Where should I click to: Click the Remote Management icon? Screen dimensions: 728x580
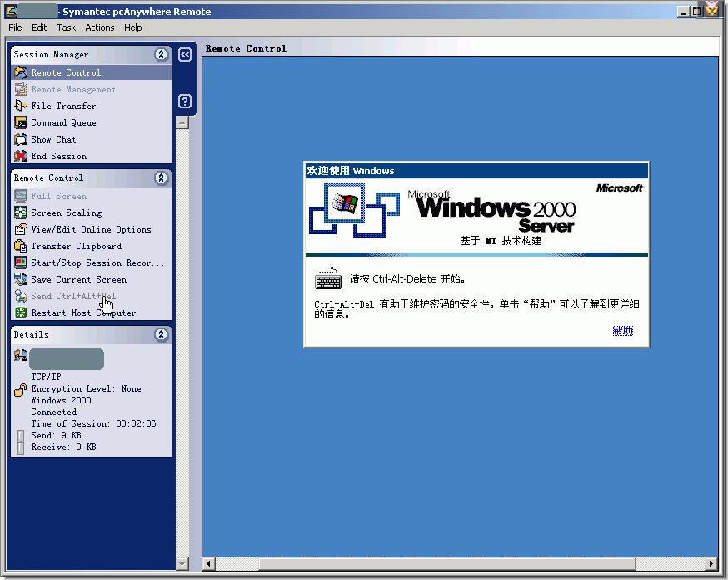click(x=21, y=89)
